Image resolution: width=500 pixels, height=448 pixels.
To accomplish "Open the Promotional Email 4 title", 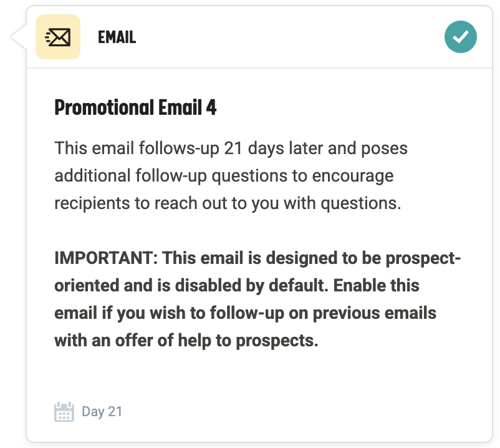I will (x=135, y=108).
